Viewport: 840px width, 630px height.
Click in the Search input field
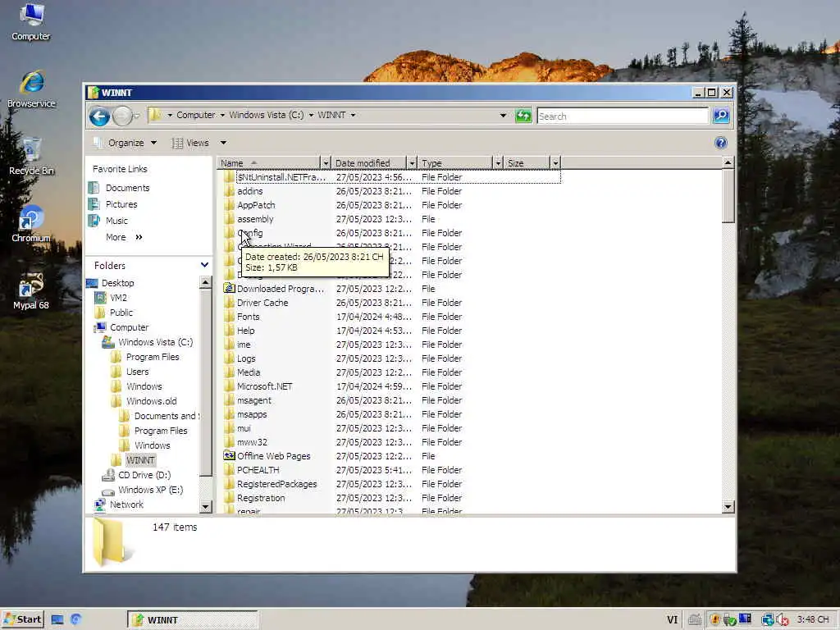click(x=623, y=116)
